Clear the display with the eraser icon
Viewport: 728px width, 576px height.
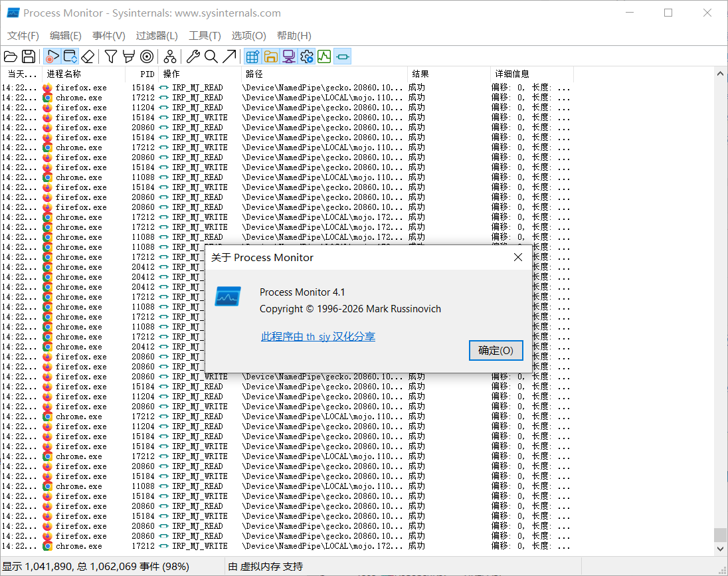[x=88, y=56]
